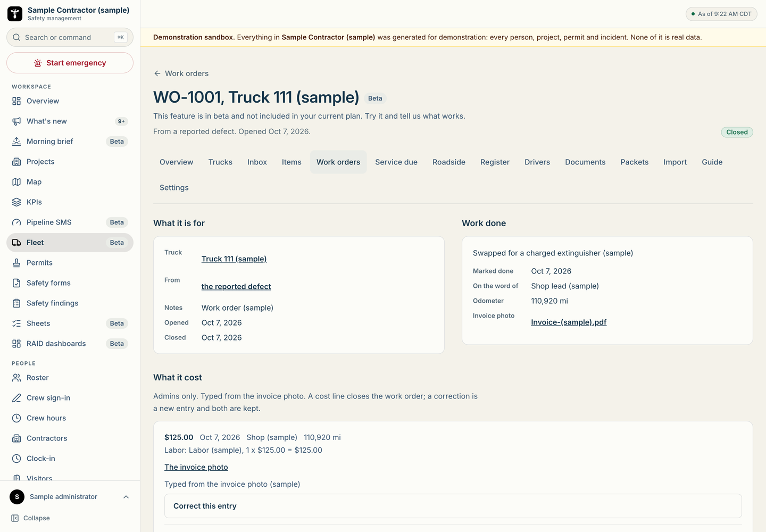The image size is (766, 532).
Task: Click the Sheets checklist icon
Action: click(16, 323)
